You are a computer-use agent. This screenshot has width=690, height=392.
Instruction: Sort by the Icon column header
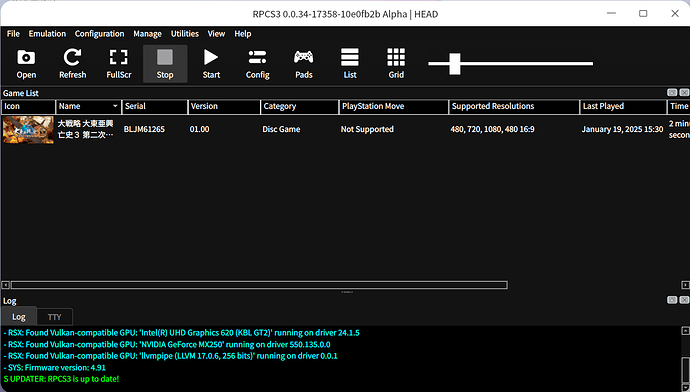point(29,106)
